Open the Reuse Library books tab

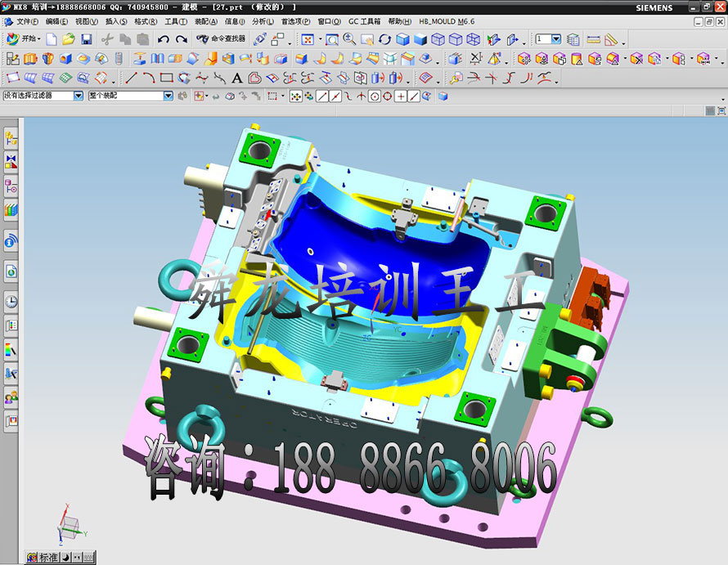click(x=11, y=210)
